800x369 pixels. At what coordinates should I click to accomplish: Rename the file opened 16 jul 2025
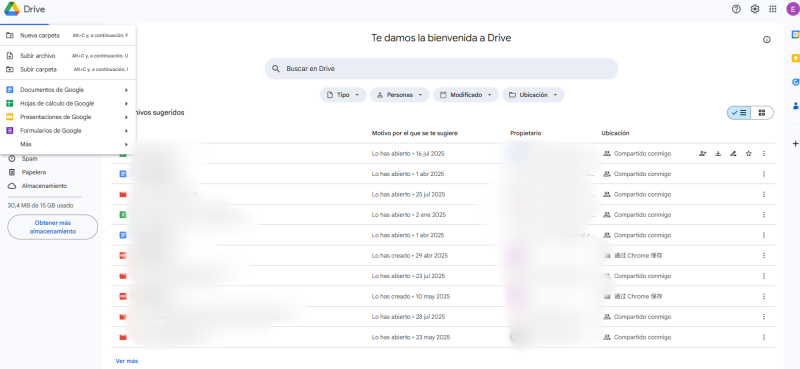[x=733, y=153]
